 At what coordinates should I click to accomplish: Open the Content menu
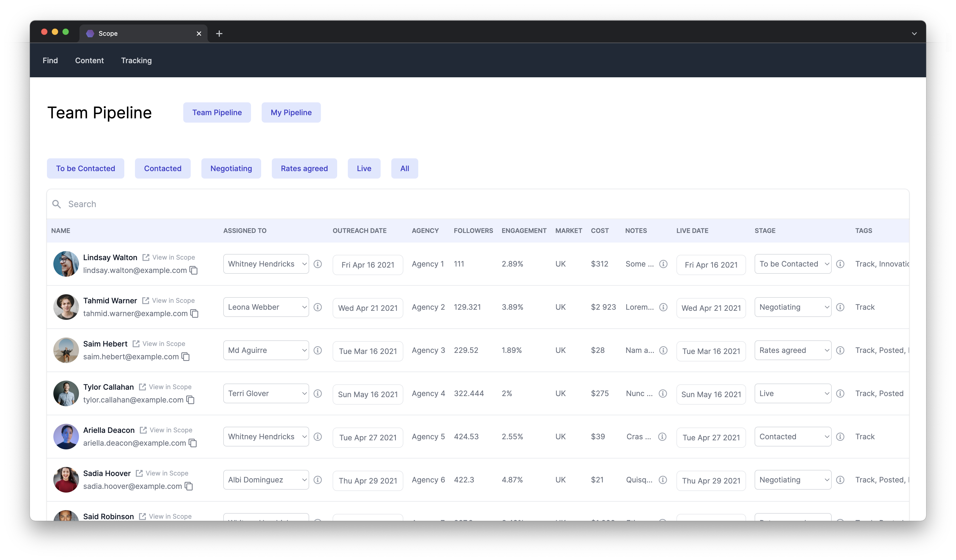(x=89, y=61)
